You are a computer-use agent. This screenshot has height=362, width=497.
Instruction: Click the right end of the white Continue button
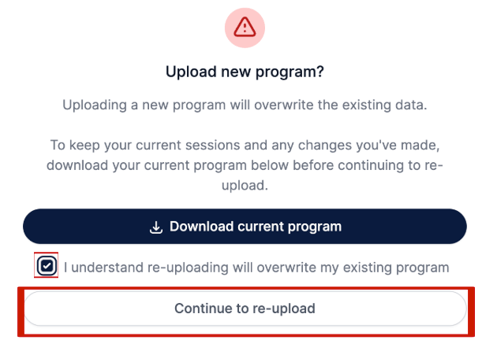click(x=452, y=308)
